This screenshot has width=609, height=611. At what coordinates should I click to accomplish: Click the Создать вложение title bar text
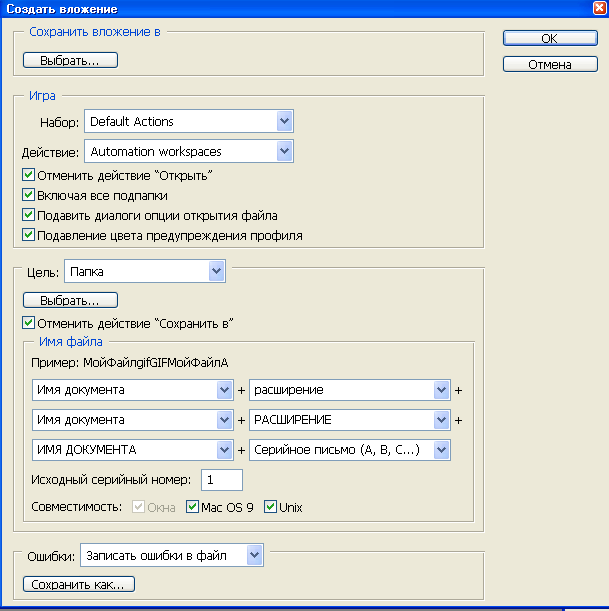click(62, 9)
